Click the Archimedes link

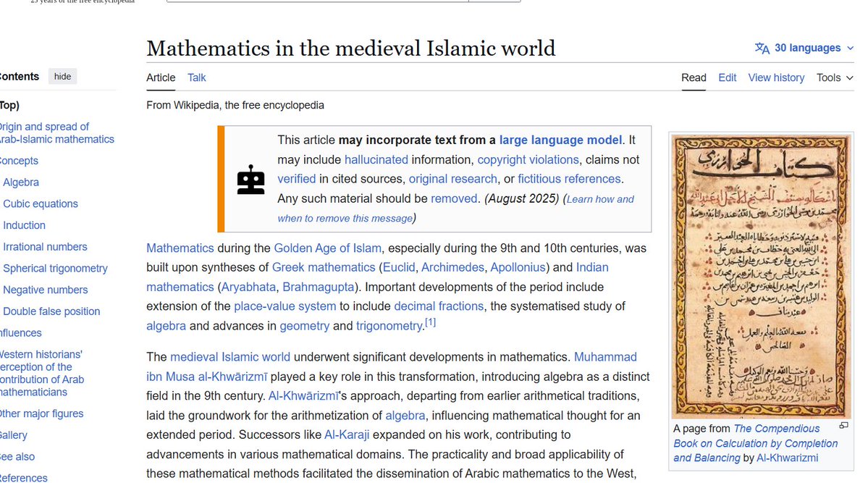452,267
